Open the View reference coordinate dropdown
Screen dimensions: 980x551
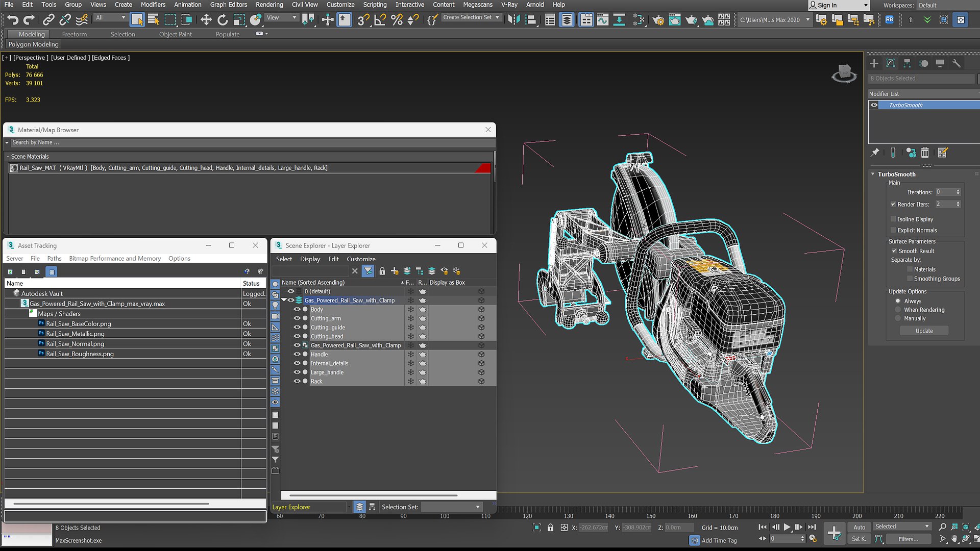282,18
